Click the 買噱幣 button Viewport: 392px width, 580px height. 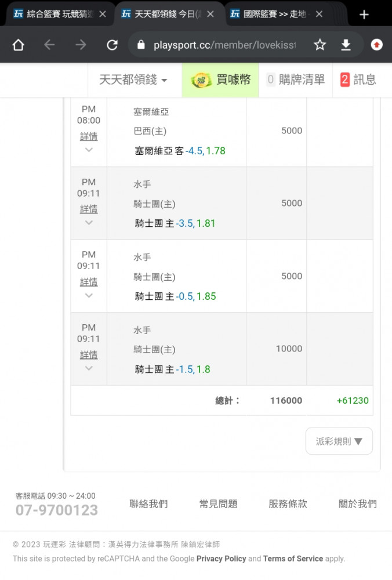[220, 80]
